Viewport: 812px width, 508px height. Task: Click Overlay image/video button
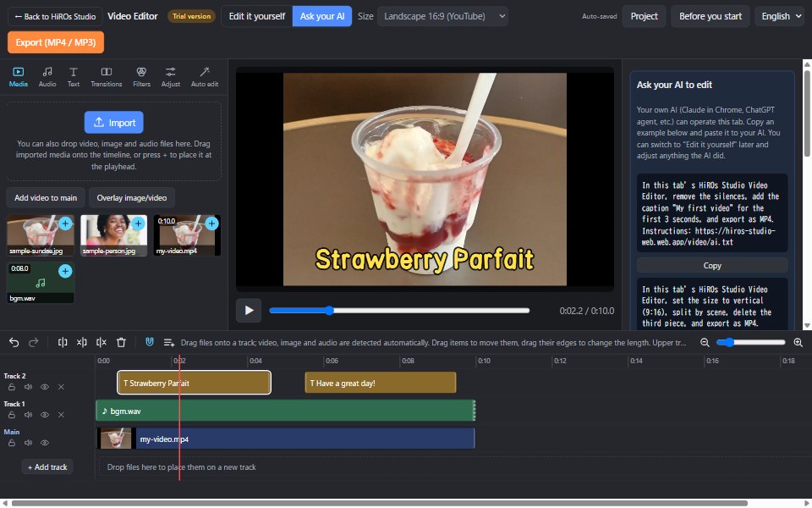pos(132,197)
